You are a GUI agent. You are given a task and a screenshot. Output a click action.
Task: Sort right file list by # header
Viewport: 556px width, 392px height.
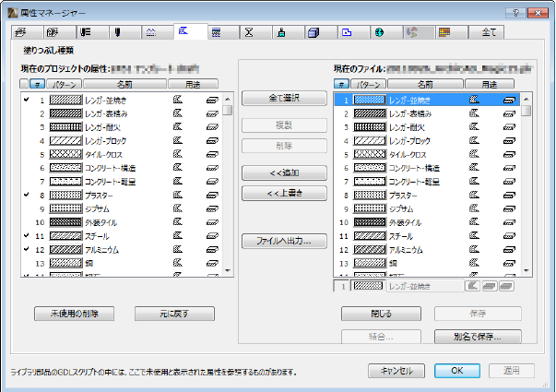click(x=341, y=84)
